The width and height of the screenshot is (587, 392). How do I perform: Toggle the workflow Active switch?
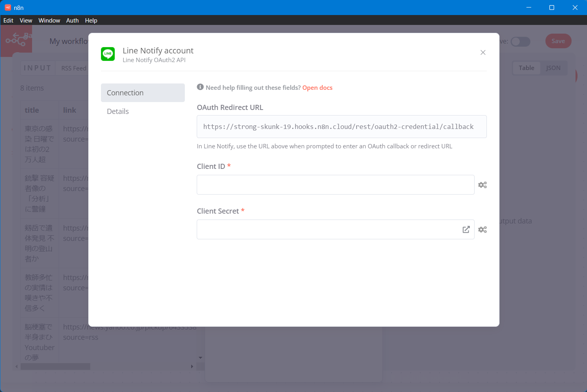coord(520,42)
